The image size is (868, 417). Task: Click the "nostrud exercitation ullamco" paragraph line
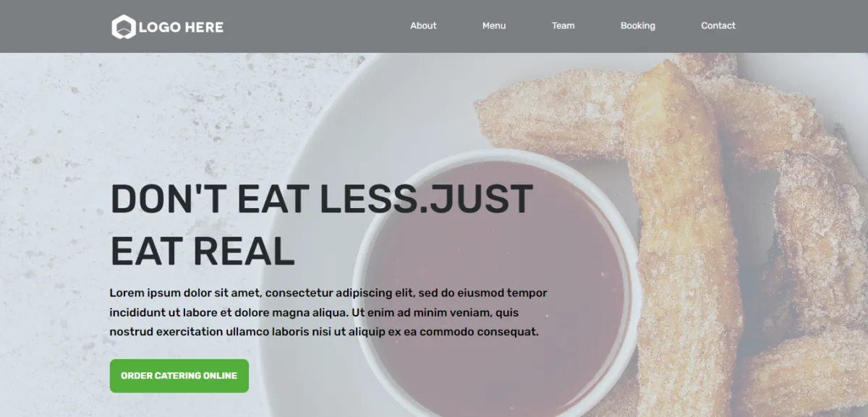[x=324, y=332]
